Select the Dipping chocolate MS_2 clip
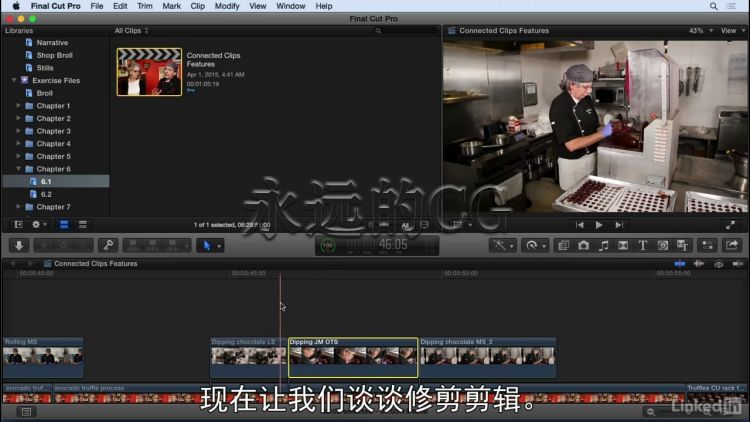Viewport: 750px width, 422px height. pyautogui.click(x=487, y=357)
